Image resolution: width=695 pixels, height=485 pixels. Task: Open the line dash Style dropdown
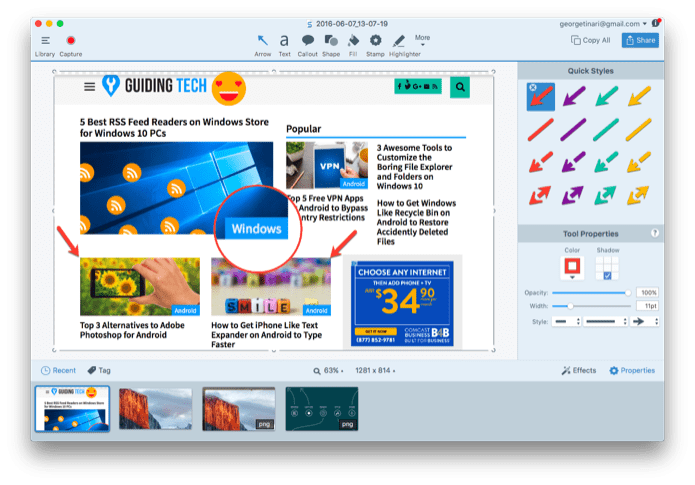coord(566,321)
